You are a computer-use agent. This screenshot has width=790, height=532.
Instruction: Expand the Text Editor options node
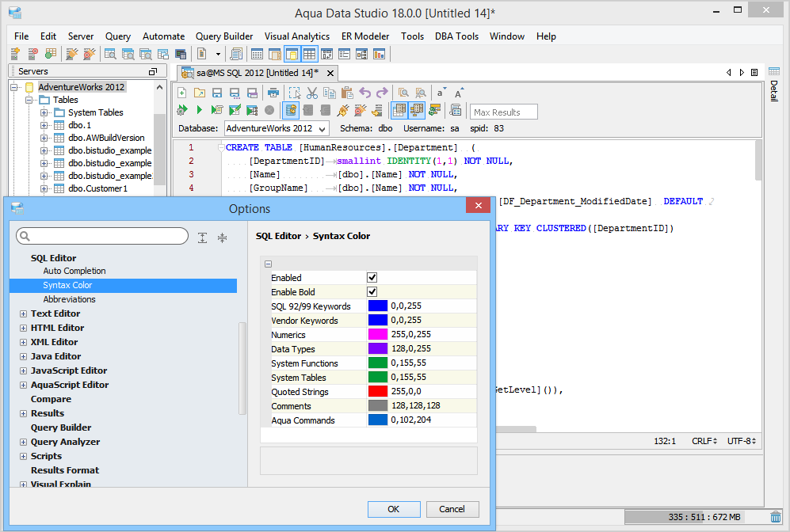[x=23, y=313]
